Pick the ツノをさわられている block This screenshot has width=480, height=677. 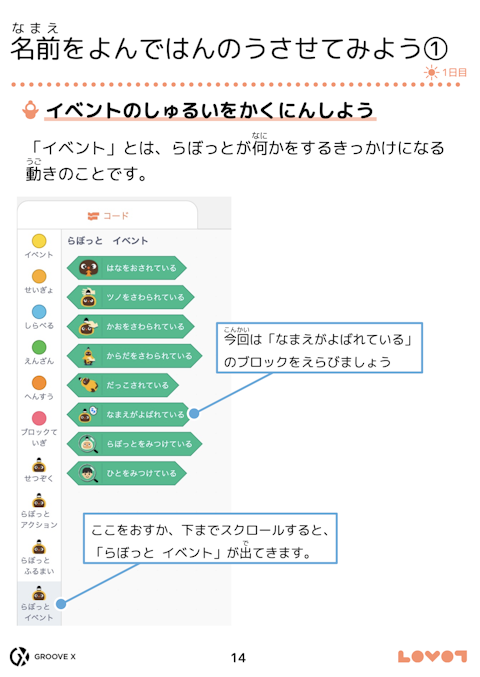[x=130, y=297]
